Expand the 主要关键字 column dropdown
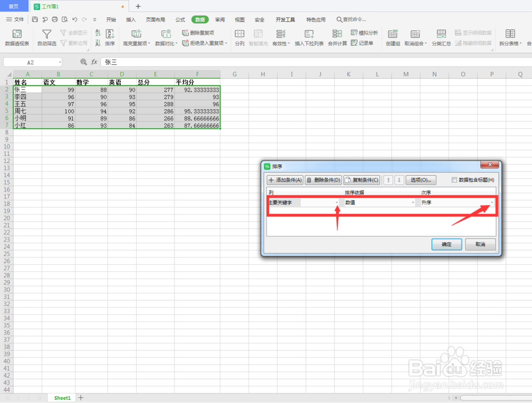Viewport: 532px width, 403px height. coord(337,203)
